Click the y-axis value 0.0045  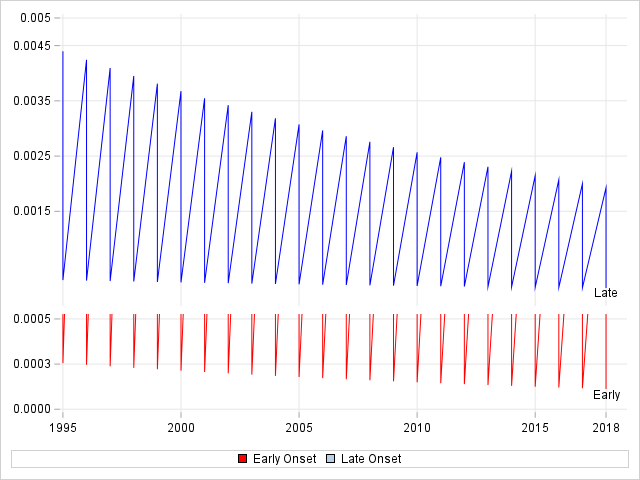click(x=32, y=45)
